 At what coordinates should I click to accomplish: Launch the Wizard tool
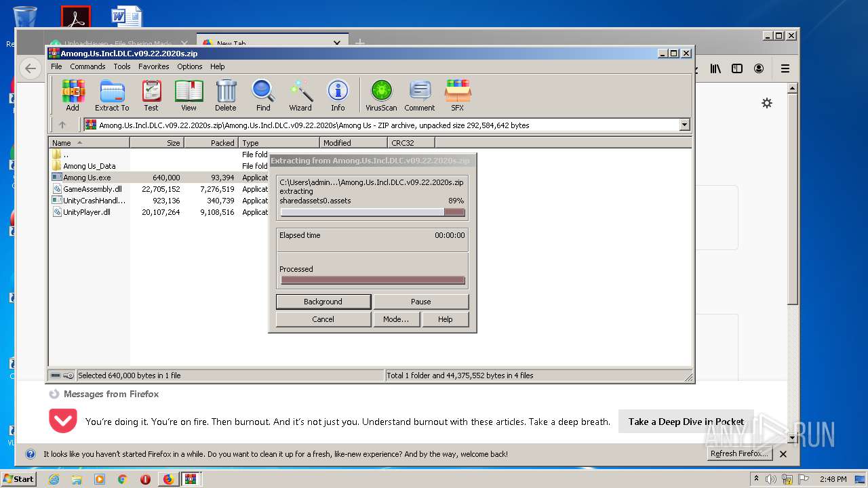click(300, 95)
